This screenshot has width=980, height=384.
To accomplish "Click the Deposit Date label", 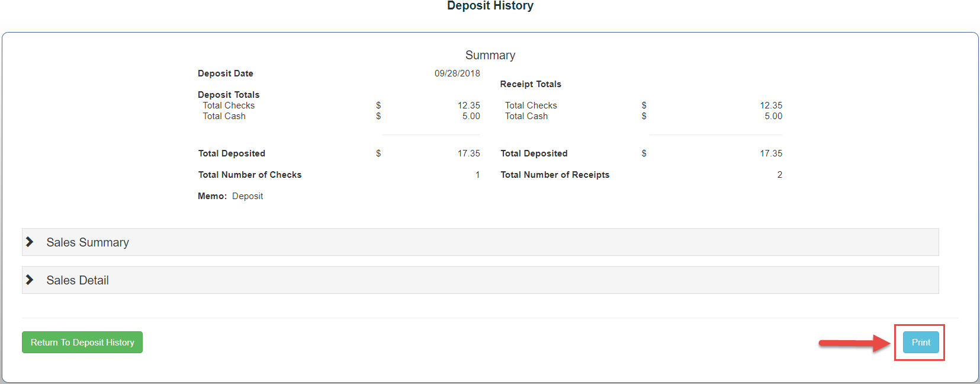I will click(226, 73).
